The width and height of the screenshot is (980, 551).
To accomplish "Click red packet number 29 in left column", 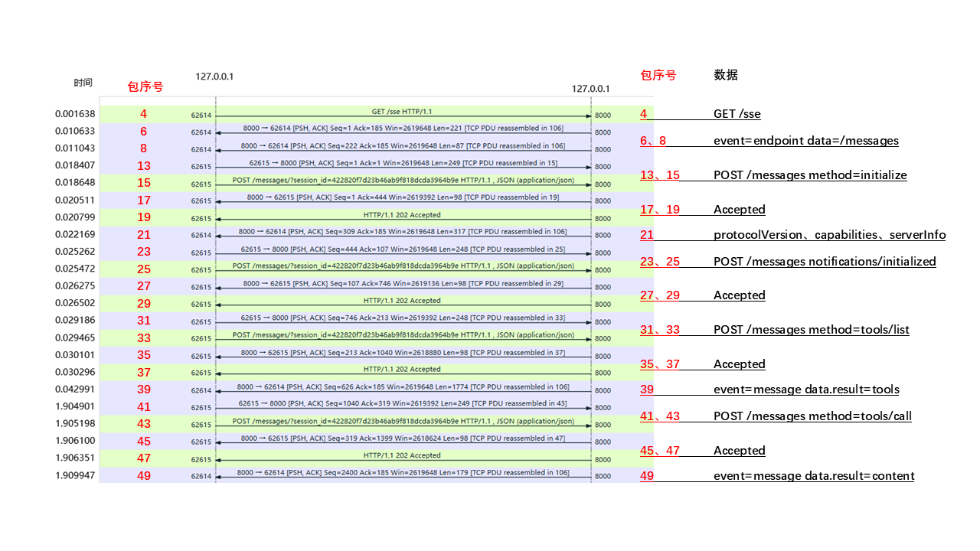I will pos(143,304).
